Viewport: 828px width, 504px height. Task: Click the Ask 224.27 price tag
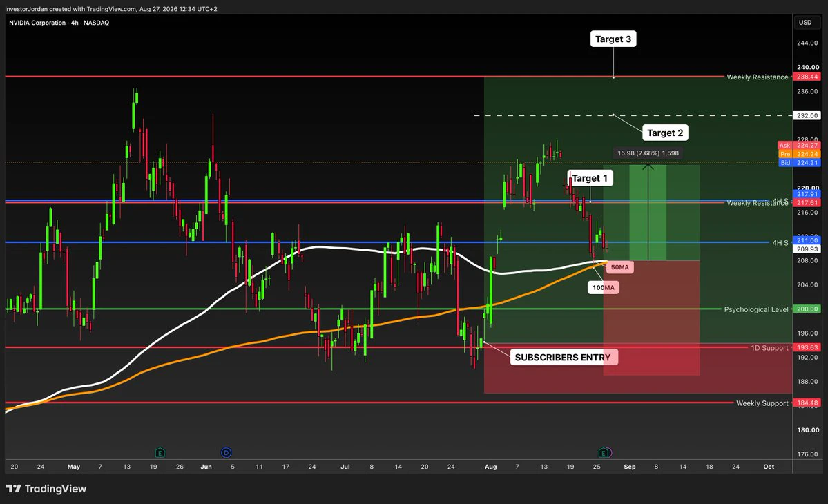click(799, 145)
